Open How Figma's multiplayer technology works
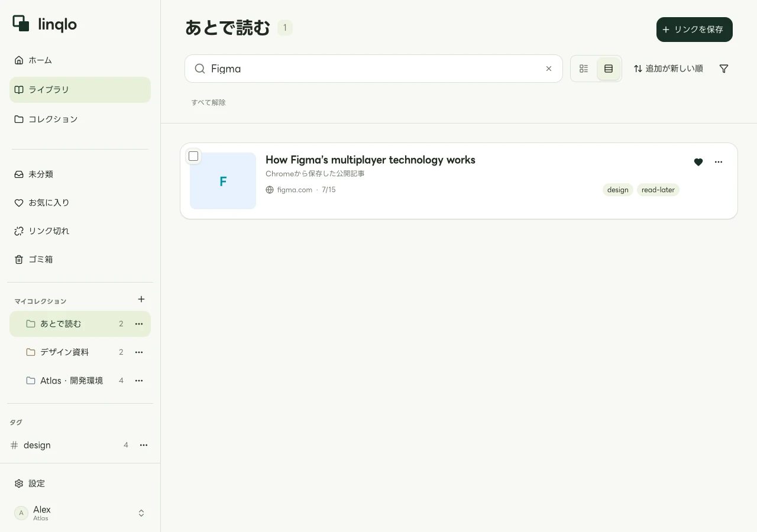Screen dimensions: 757x532 point(370,160)
